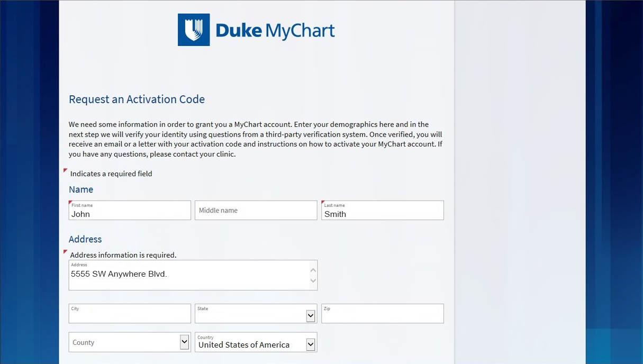Click inside the State combo box

[x=251, y=313]
